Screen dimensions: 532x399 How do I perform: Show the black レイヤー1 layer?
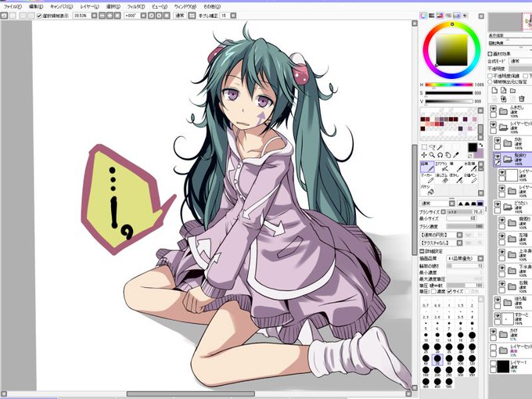(x=494, y=363)
